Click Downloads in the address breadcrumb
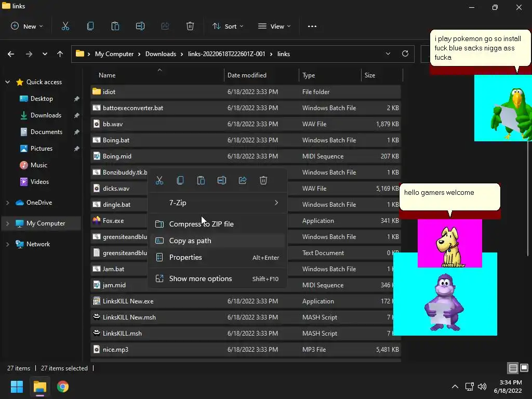 tap(161, 54)
